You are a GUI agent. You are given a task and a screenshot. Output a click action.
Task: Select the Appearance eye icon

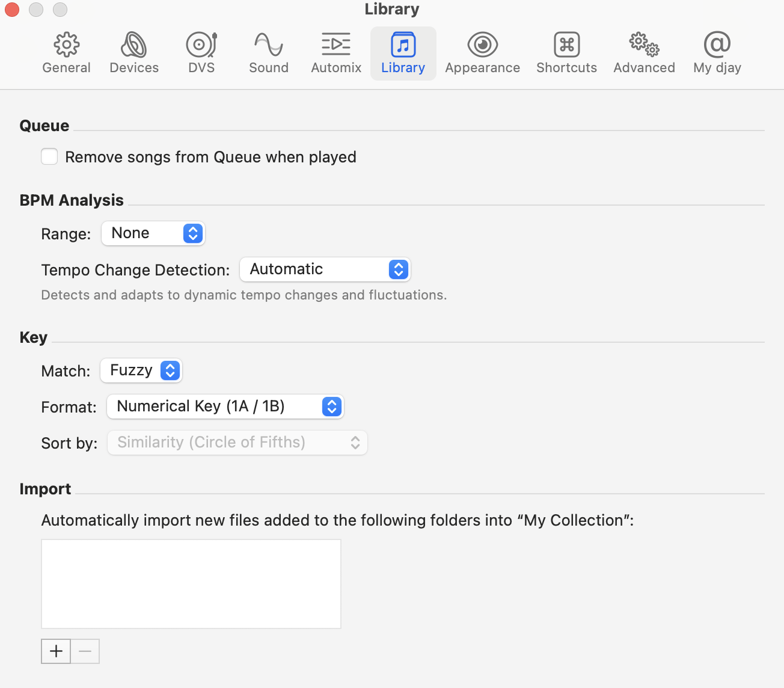click(482, 45)
